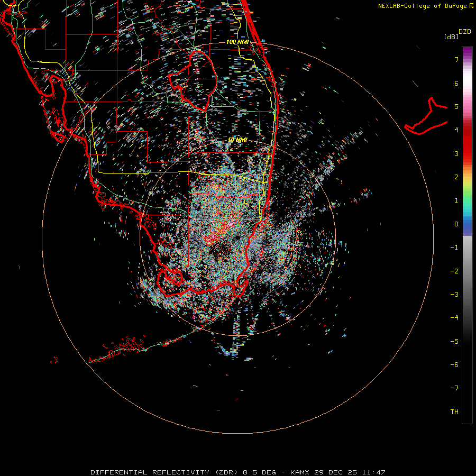
Task: Select the positive 1 scale value
Action: [456, 200]
